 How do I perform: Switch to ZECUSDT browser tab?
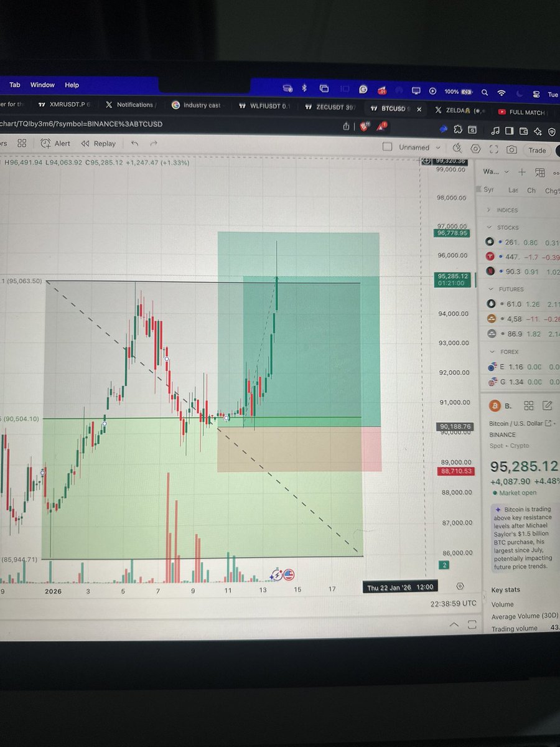point(330,107)
